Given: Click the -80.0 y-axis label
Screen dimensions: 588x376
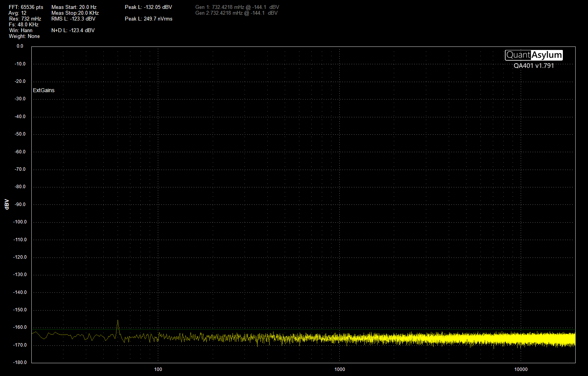Looking at the screenshot, I should [20, 187].
